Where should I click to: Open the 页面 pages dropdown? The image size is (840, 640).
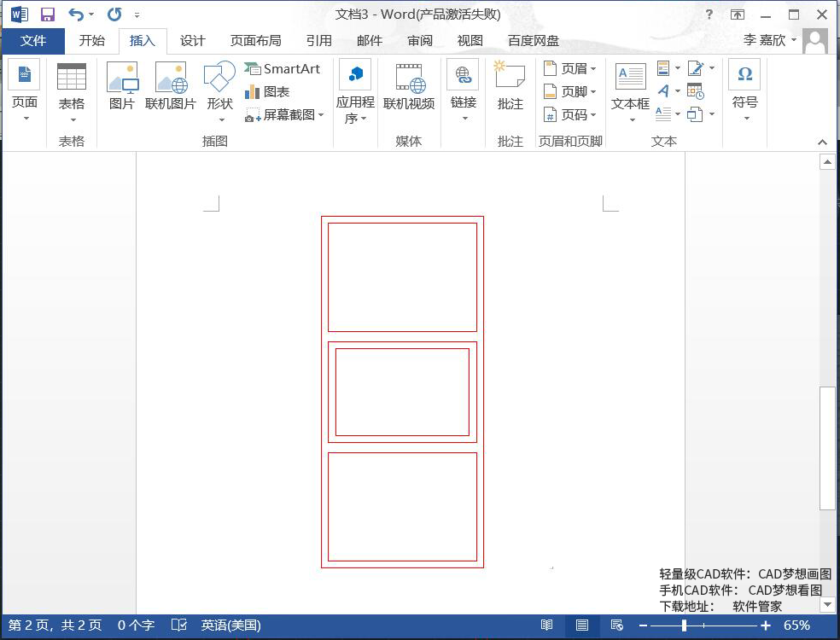coord(25,91)
